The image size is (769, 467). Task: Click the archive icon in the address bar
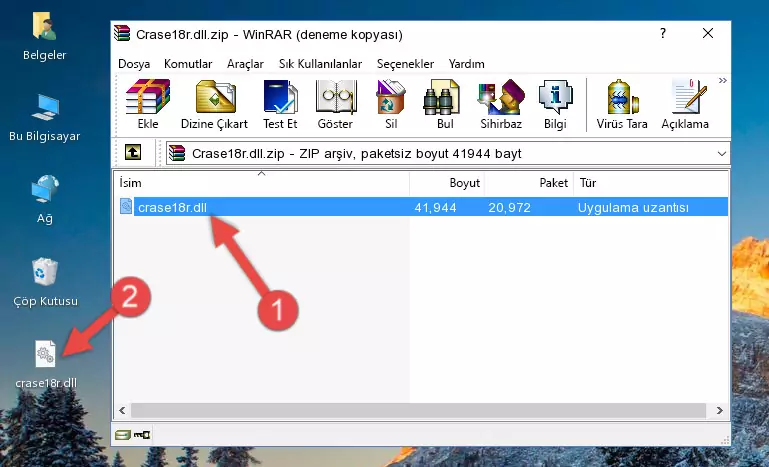[x=177, y=154]
